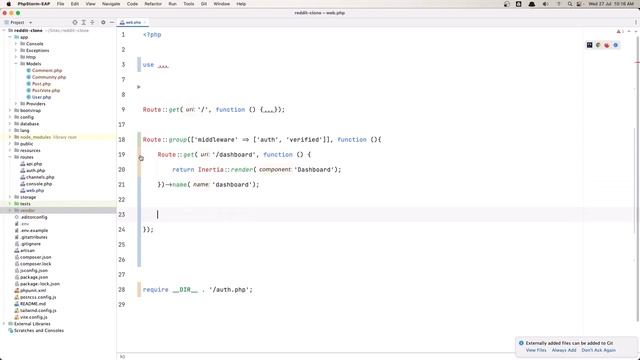Open page in Chrome browser icon

tap(598, 45)
